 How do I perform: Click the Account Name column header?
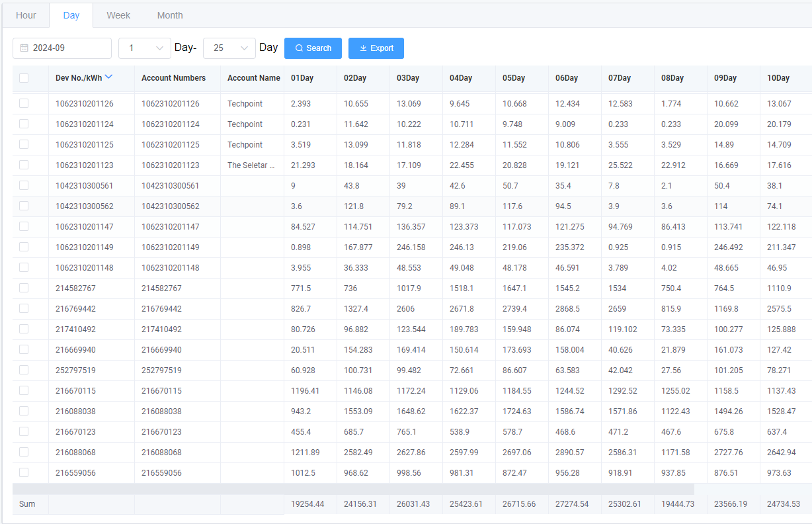click(x=253, y=78)
